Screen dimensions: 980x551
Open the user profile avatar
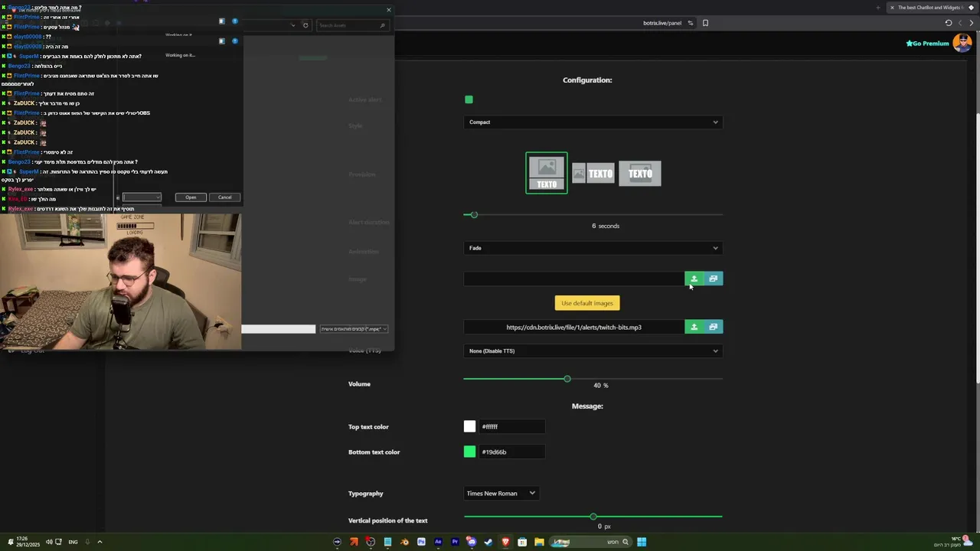click(961, 43)
